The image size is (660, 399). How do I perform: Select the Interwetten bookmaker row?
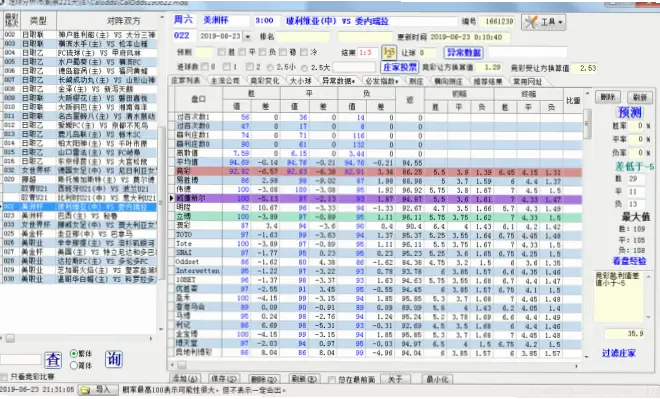[x=378, y=271]
